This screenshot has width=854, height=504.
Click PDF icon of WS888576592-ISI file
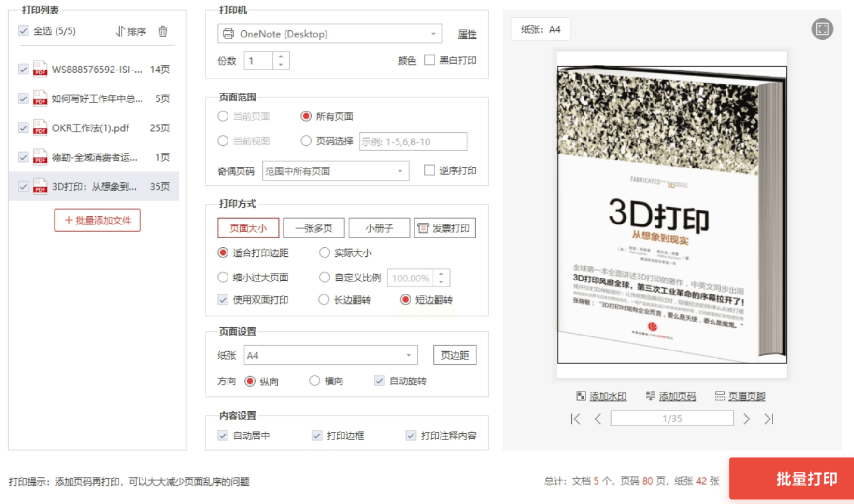40,69
